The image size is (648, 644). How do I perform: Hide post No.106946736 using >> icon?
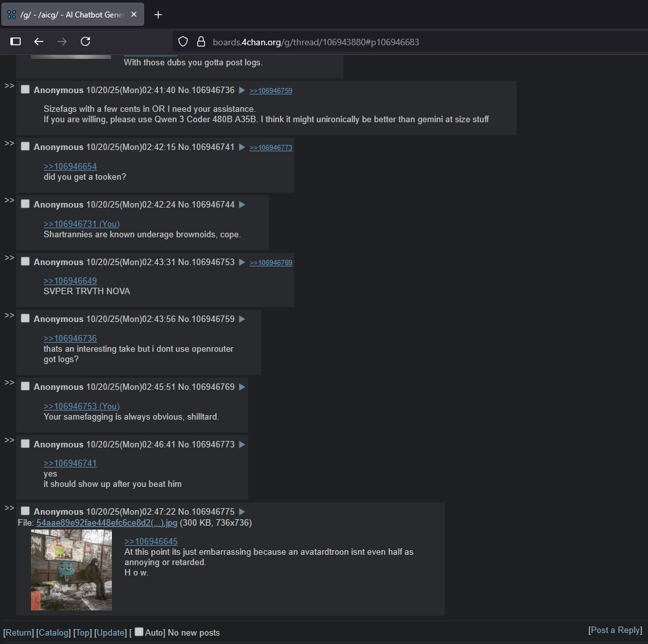tap(9, 86)
